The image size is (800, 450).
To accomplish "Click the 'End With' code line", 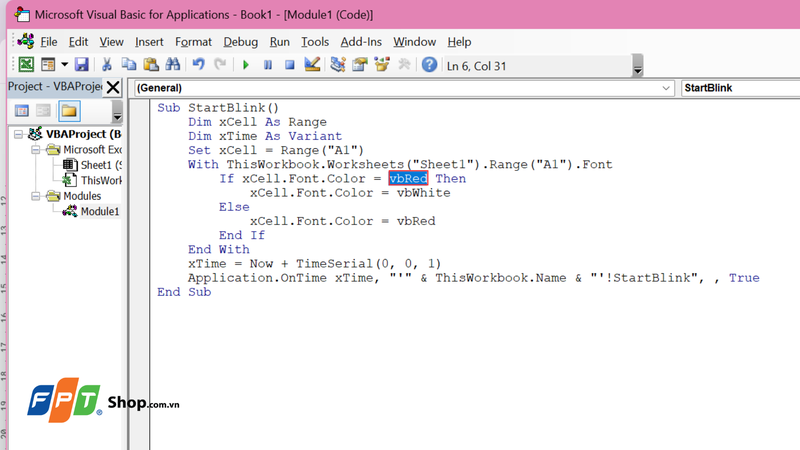I will pos(218,249).
